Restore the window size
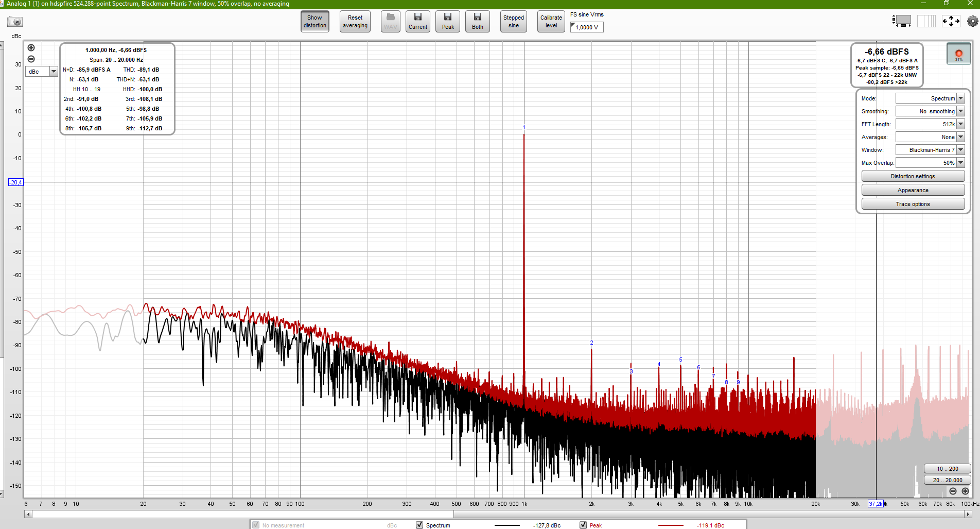Image resolution: width=980 pixels, height=529 pixels. 946,3
